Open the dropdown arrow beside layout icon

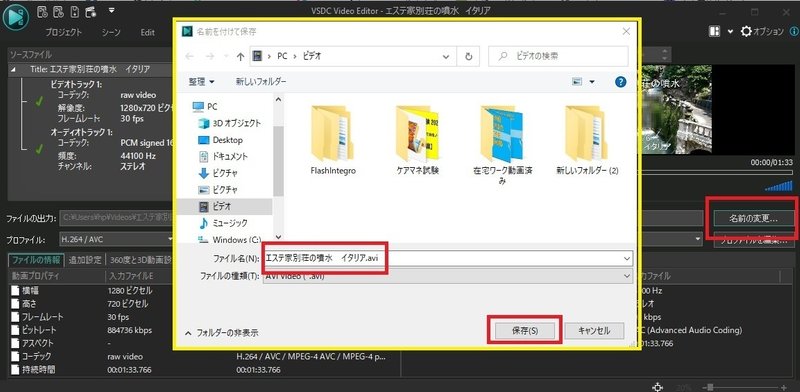pos(730,32)
